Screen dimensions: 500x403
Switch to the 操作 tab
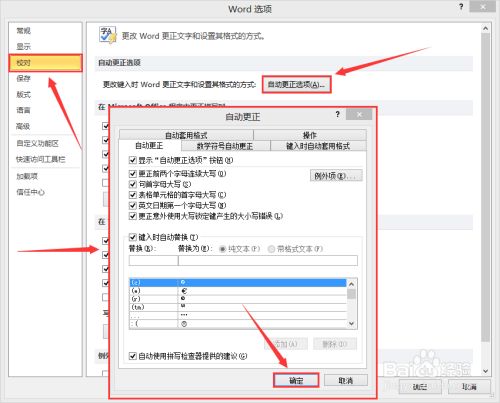[x=310, y=135]
